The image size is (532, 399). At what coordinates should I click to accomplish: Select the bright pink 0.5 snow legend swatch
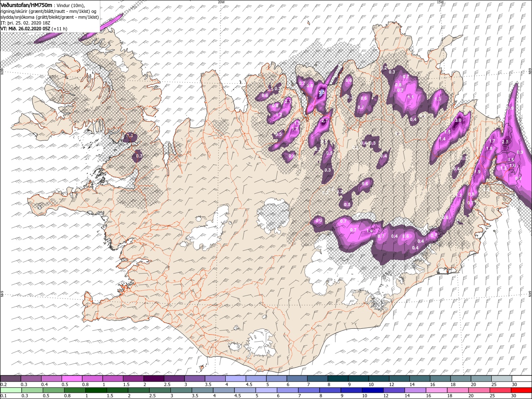72,379
